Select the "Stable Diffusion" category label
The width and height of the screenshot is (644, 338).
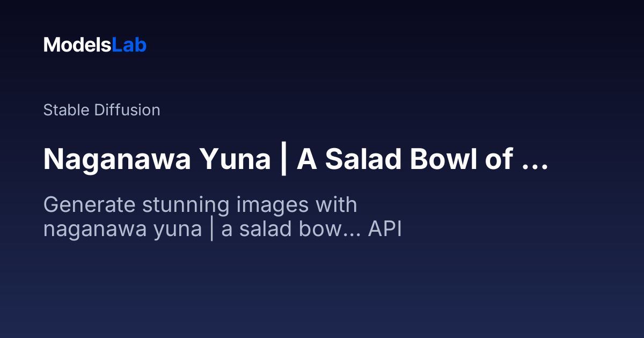pyautogui.click(x=101, y=110)
